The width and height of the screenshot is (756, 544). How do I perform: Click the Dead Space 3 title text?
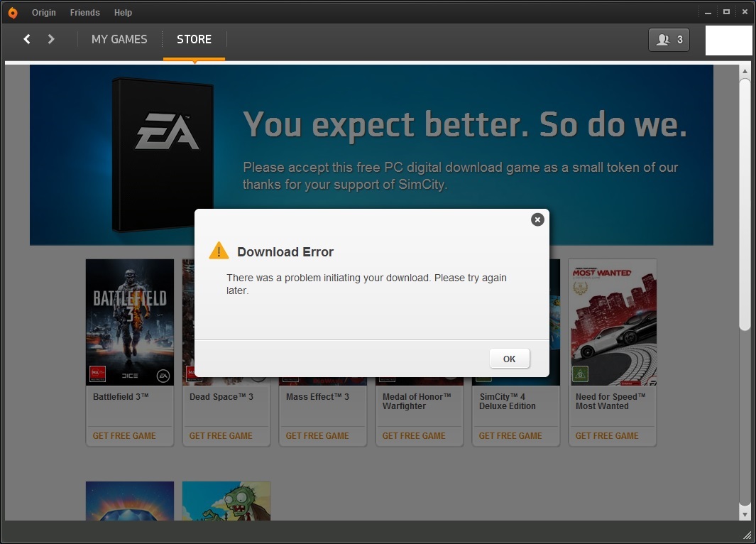tap(221, 397)
